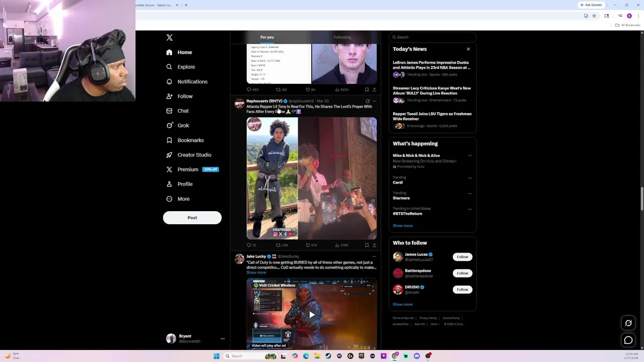Viewport: 644px width, 362px height.
Task: Open the Chrome profile avatar
Action: point(629,16)
